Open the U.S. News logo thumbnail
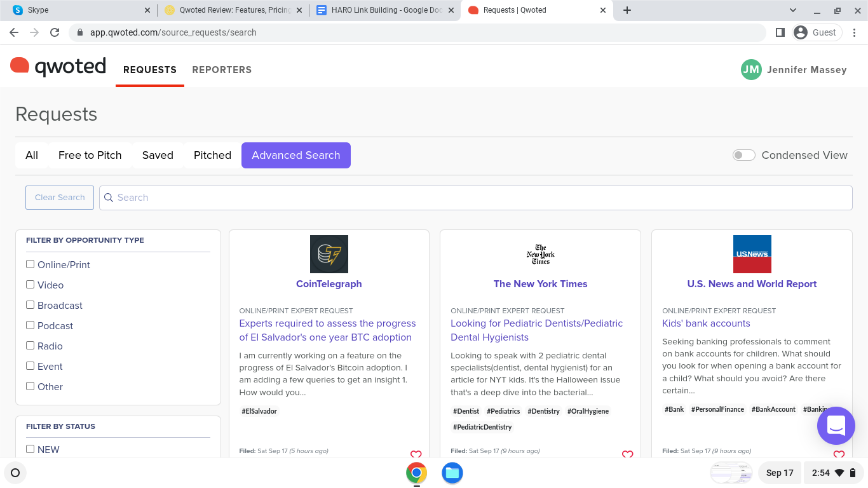This screenshot has width=868, height=488. point(752,254)
